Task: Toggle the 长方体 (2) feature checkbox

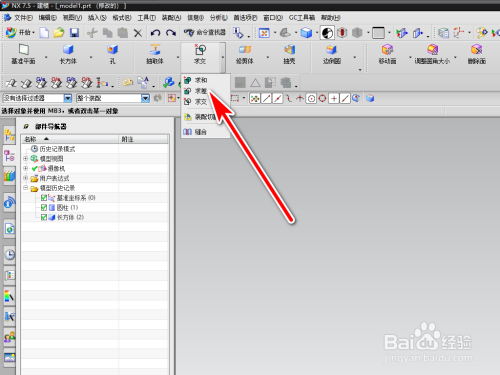Action: (x=44, y=217)
